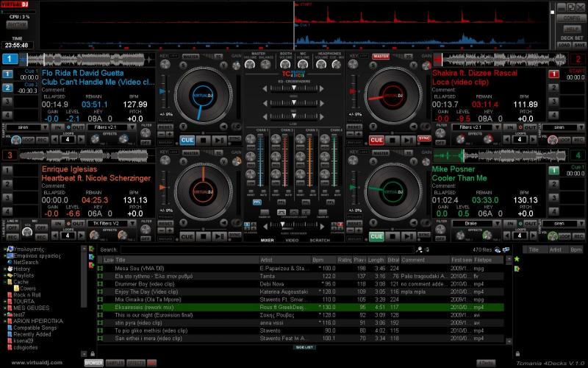Toggle the blue PFL button on channel 1
The height and width of the screenshot is (368, 588).
click(x=257, y=202)
